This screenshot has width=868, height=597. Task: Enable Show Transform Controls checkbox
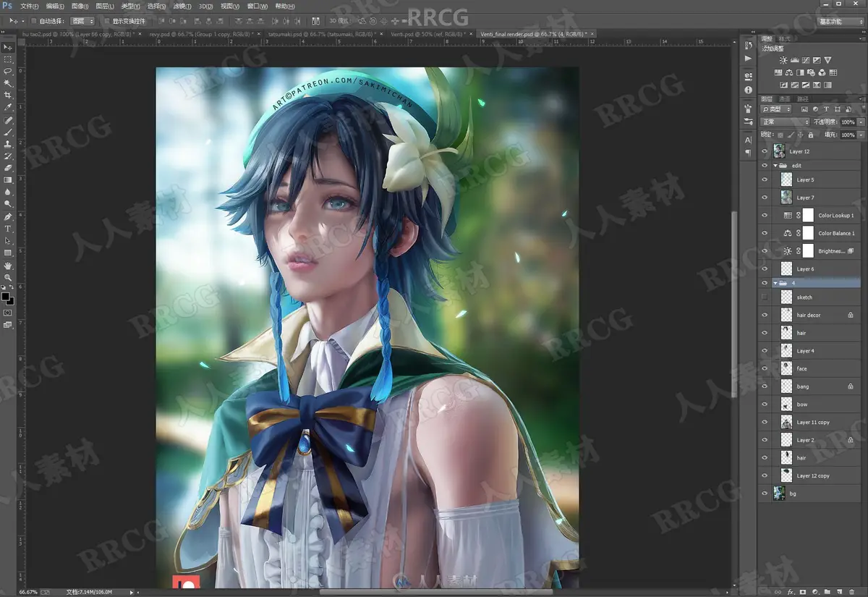tap(107, 21)
